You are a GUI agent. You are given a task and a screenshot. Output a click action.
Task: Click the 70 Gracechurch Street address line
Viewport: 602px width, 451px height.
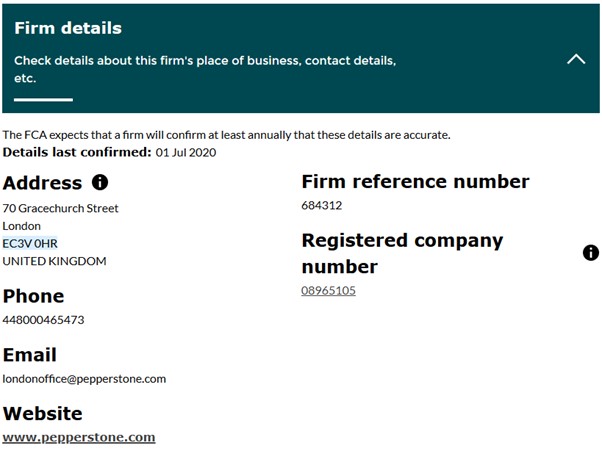pos(61,208)
